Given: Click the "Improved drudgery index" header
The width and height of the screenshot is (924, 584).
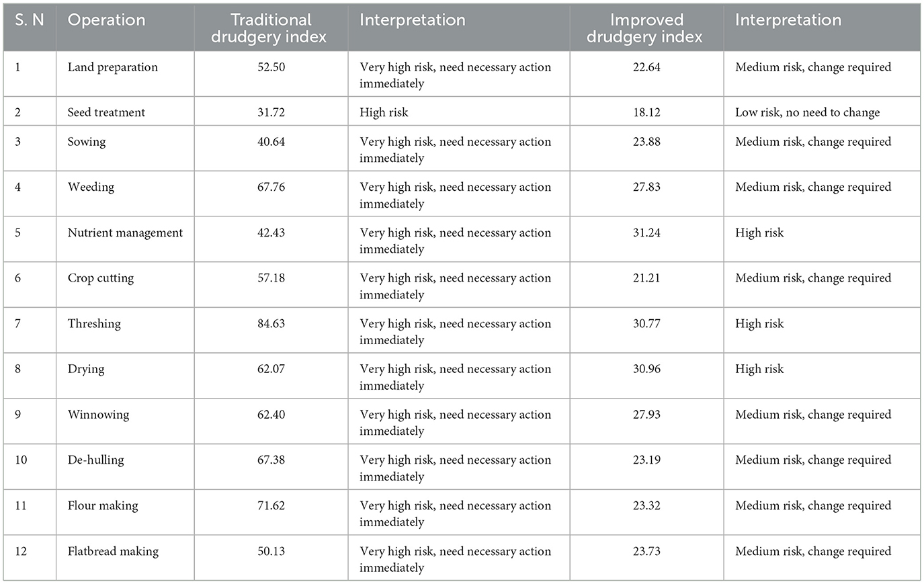Looking at the screenshot, I should tap(644, 28).
